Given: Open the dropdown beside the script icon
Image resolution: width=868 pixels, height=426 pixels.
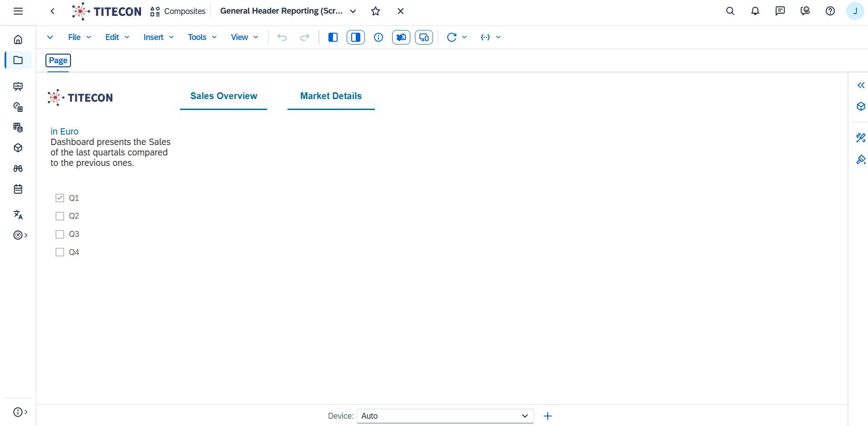Looking at the screenshot, I should pos(498,37).
